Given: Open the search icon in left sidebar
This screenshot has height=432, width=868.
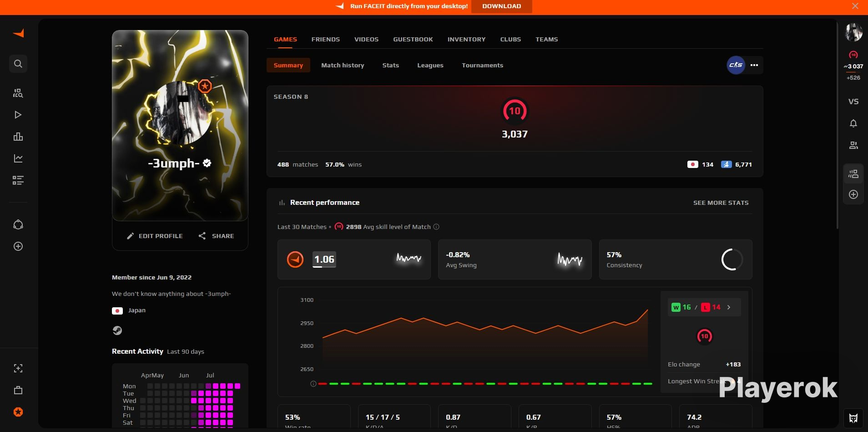Looking at the screenshot, I should [x=18, y=64].
